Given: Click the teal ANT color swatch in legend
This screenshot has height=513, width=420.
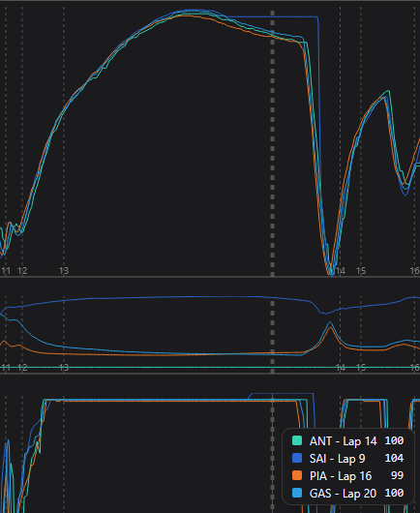Looking at the screenshot, I should coord(297,440).
